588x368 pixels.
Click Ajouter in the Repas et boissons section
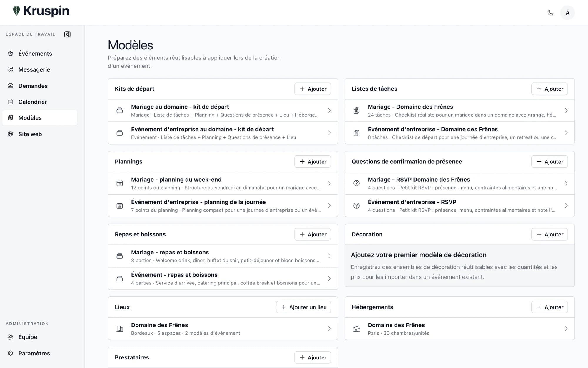[313, 234]
